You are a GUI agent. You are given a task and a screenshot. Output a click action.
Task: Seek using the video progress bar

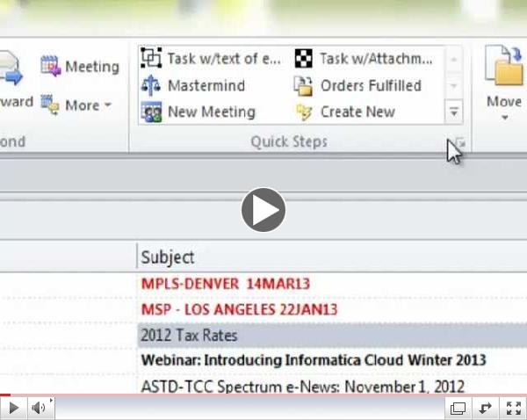point(263,395)
